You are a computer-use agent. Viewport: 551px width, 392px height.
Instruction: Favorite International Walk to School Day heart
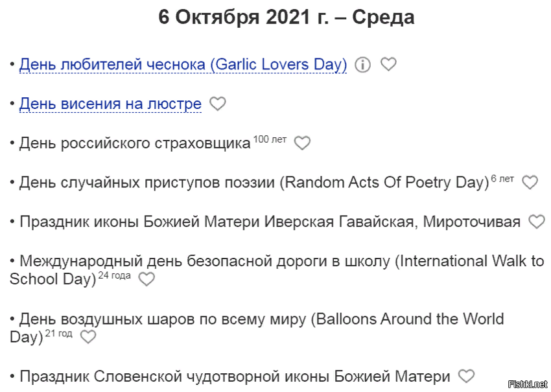[x=147, y=279]
